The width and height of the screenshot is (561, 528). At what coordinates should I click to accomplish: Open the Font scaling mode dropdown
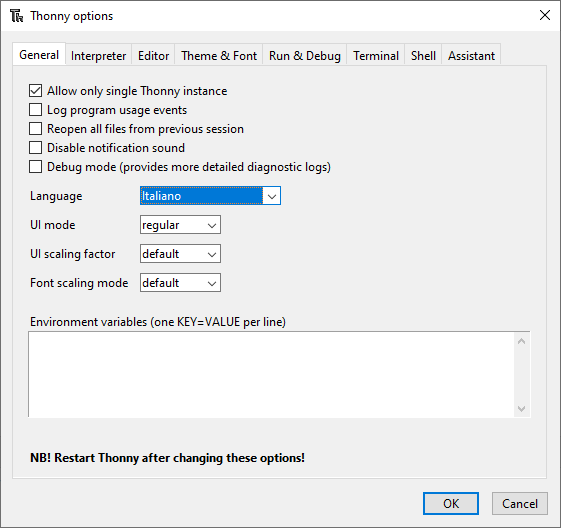(x=180, y=283)
